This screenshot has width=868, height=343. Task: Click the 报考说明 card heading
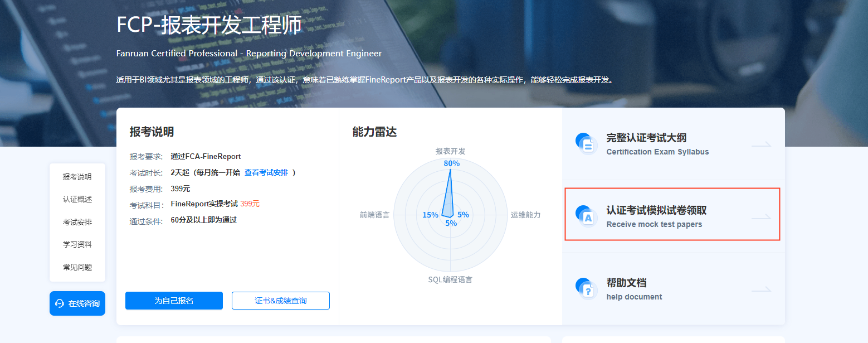tap(152, 132)
